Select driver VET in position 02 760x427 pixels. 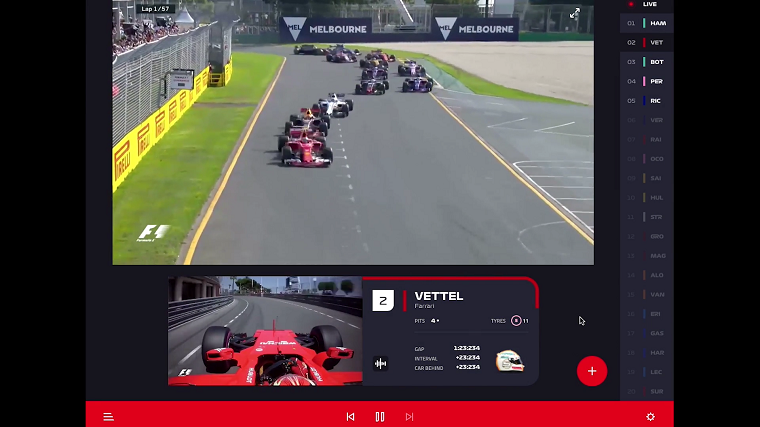pos(647,43)
